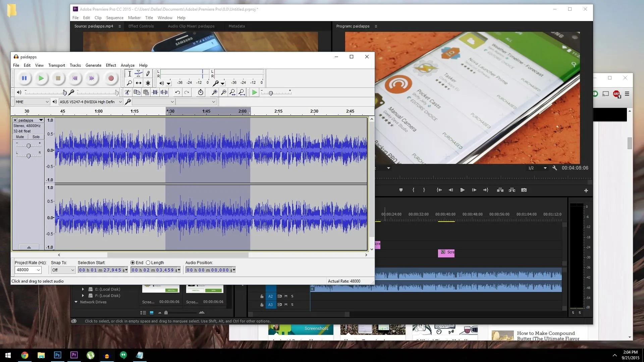This screenshot has width=644, height=362.
Task: Click Fit Selection in window icon
Action: point(232,92)
